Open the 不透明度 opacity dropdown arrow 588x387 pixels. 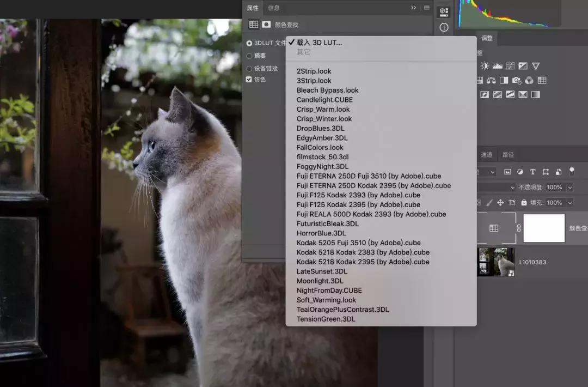570,187
